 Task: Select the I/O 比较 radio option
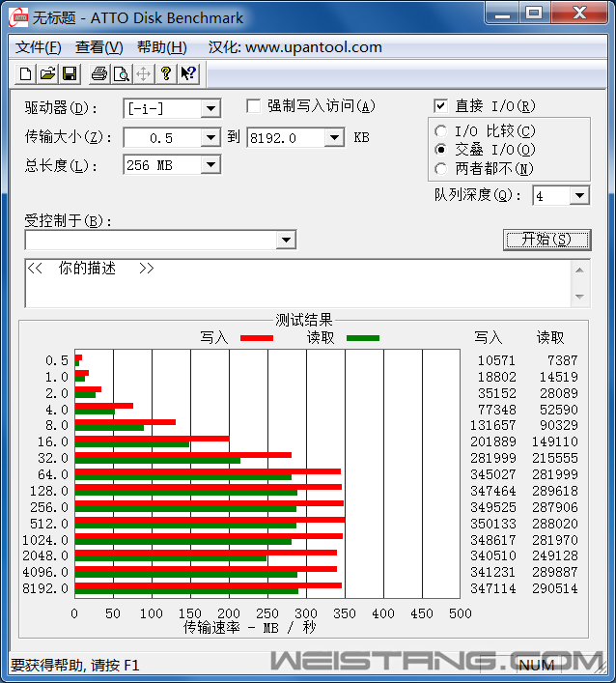[440, 131]
